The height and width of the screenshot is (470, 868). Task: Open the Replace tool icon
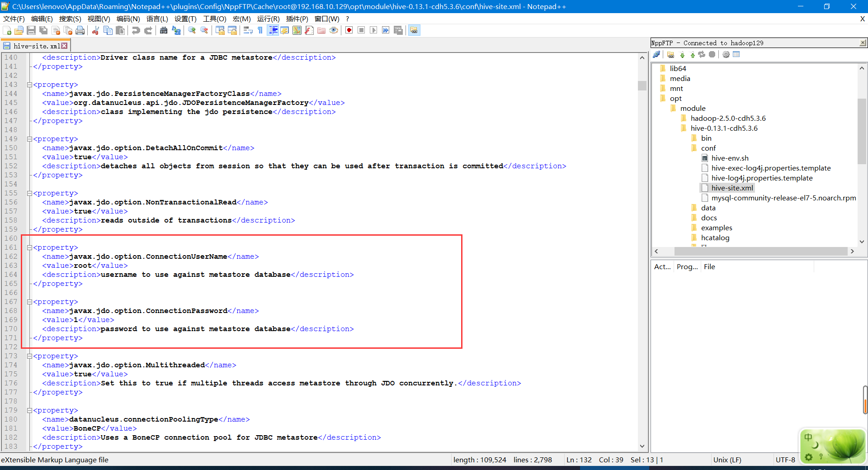(176, 30)
